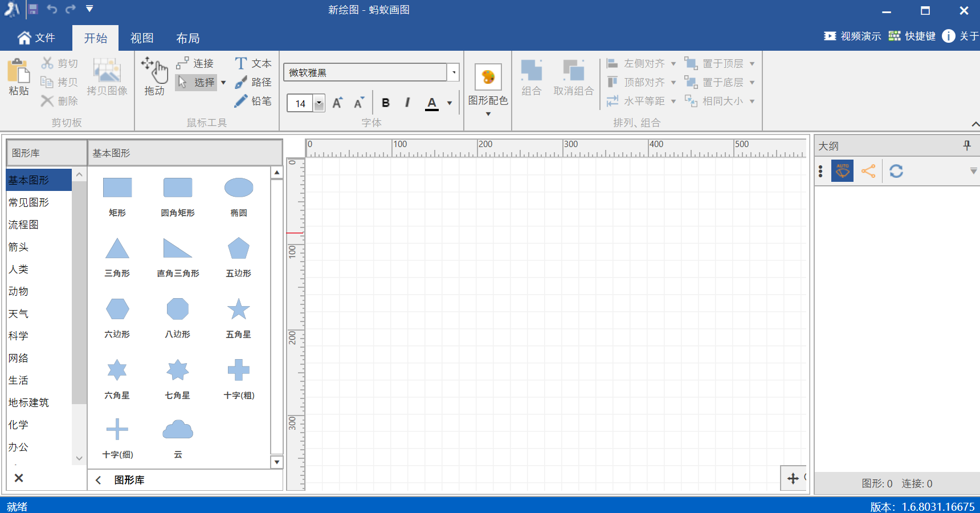Screen dimensions: 980x513
Task: Switch to the View (视图) ribbon tab
Action: pos(142,38)
